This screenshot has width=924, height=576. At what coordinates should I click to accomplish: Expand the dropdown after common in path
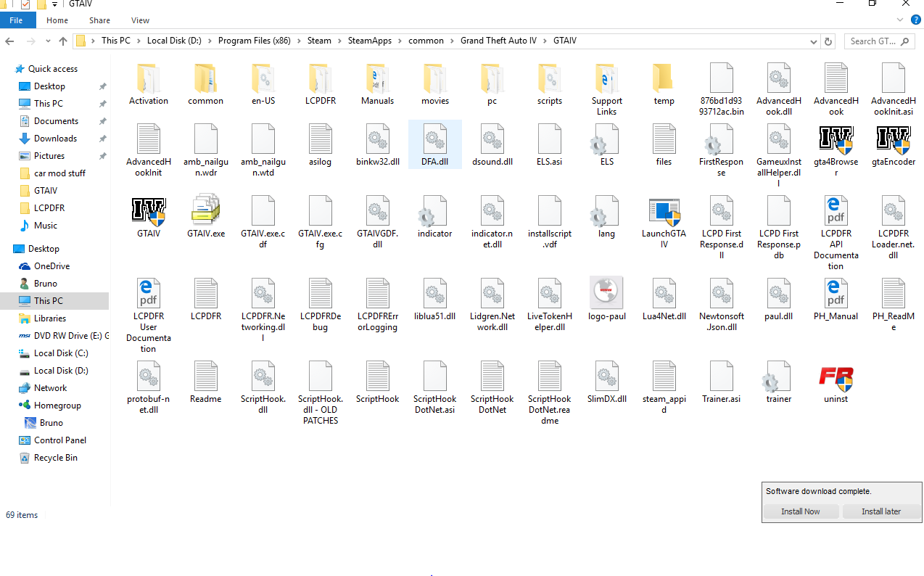pos(453,41)
